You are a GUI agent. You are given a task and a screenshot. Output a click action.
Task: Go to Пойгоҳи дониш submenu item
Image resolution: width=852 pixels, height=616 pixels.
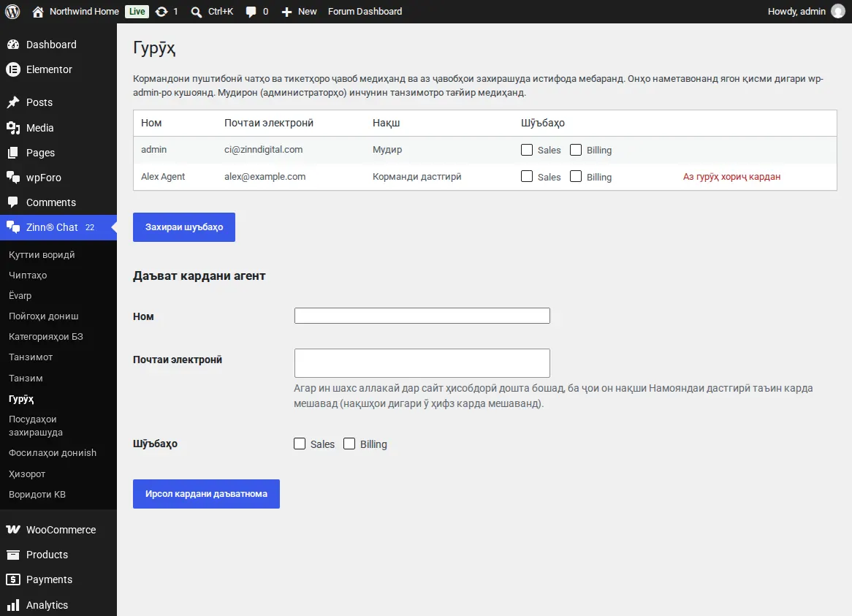pos(43,316)
